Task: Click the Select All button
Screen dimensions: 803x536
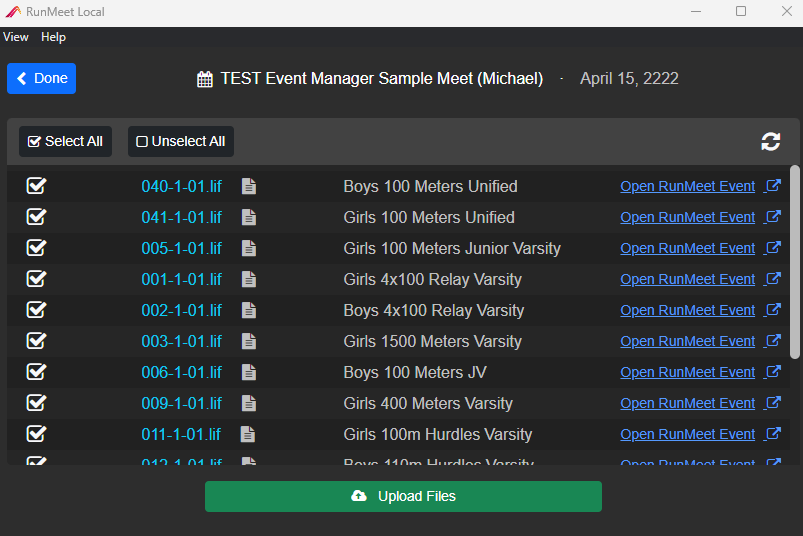Action: (x=66, y=141)
